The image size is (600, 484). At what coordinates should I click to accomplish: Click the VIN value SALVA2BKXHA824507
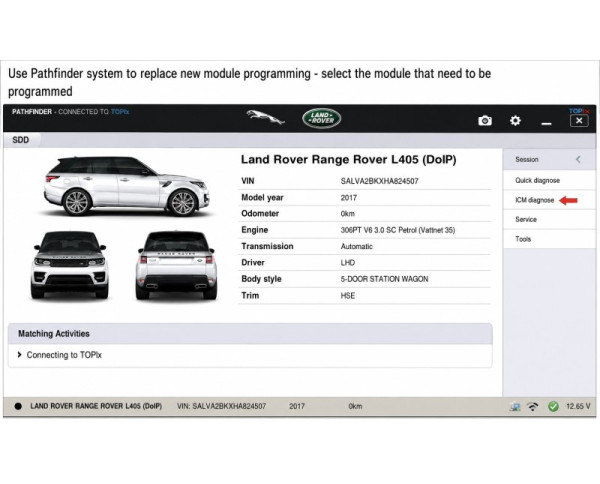[x=380, y=181]
